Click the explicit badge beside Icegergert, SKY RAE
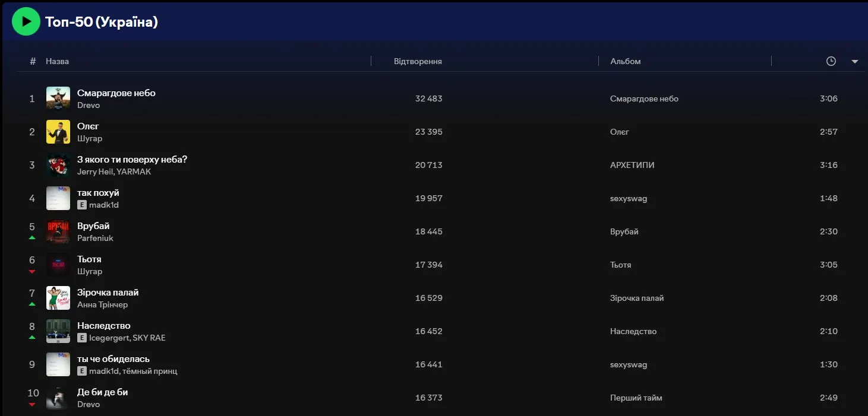The width and height of the screenshot is (868, 416). click(82, 338)
